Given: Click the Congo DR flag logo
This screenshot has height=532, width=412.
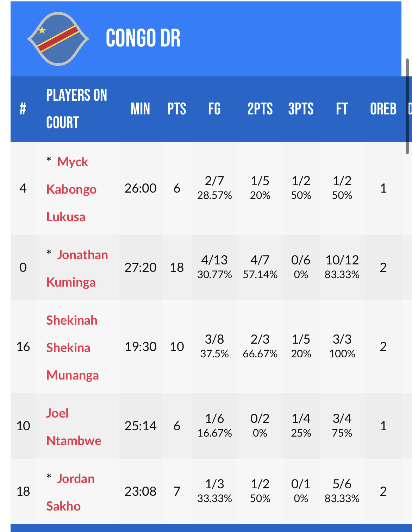Looking at the screenshot, I should click(58, 39).
